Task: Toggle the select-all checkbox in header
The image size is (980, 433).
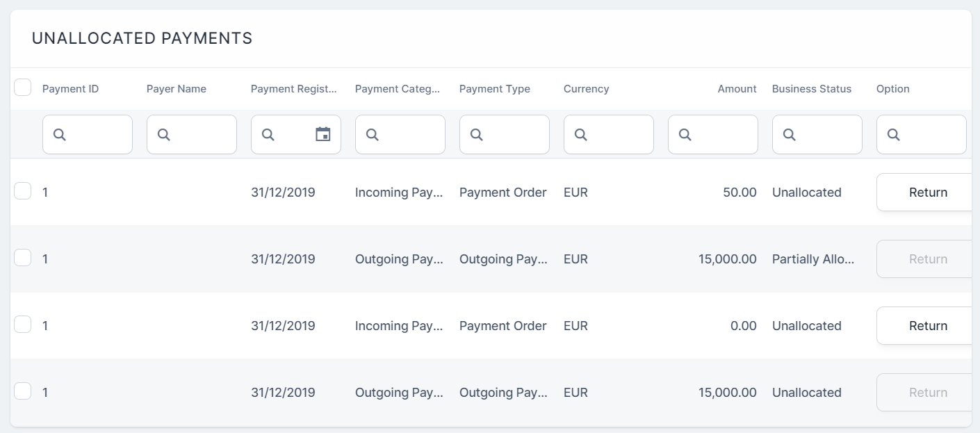Action: pos(23,87)
